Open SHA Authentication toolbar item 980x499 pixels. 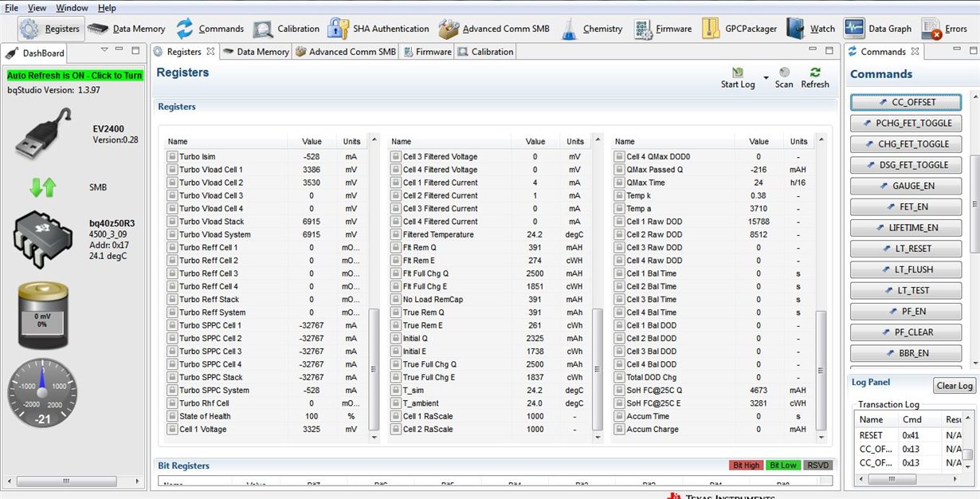[x=378, y=29]
